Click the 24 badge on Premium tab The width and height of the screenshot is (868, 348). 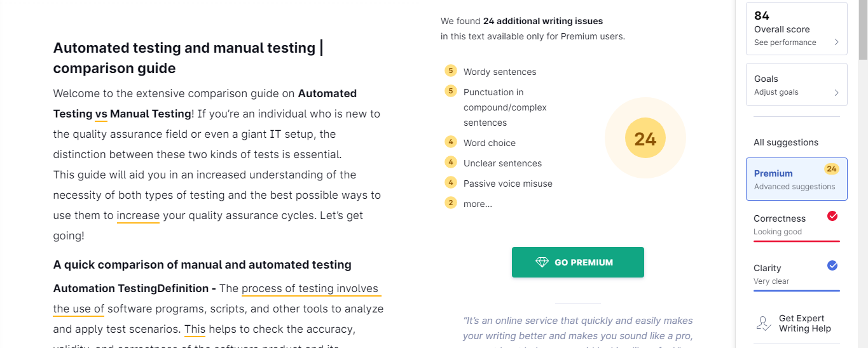[x=831, y=169]
